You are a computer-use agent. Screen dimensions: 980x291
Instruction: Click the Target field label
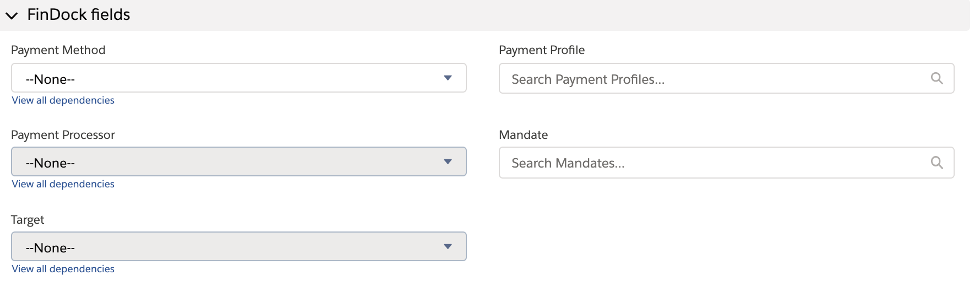28,220
